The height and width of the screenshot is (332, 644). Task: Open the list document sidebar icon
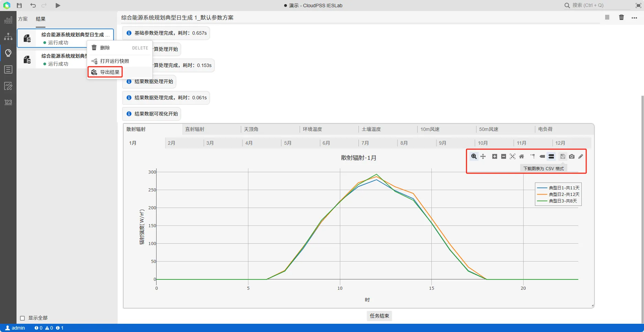pos(8,69)
